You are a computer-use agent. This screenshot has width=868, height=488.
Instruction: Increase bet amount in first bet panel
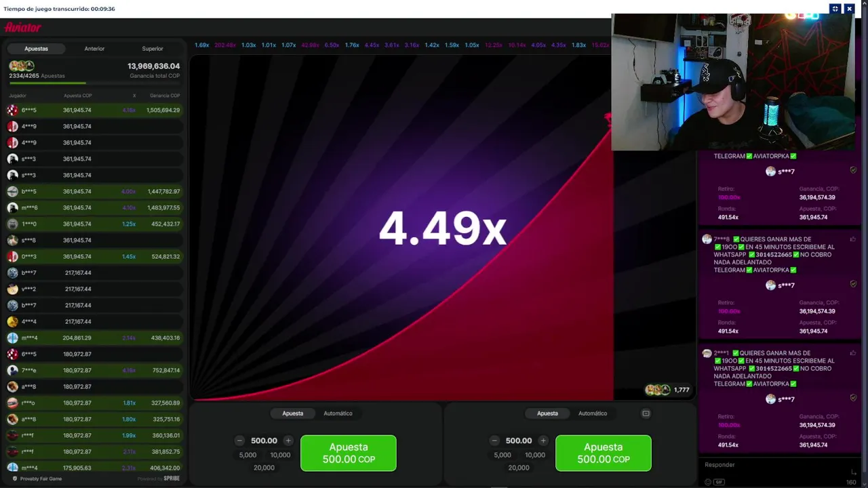tap(288, 441)
